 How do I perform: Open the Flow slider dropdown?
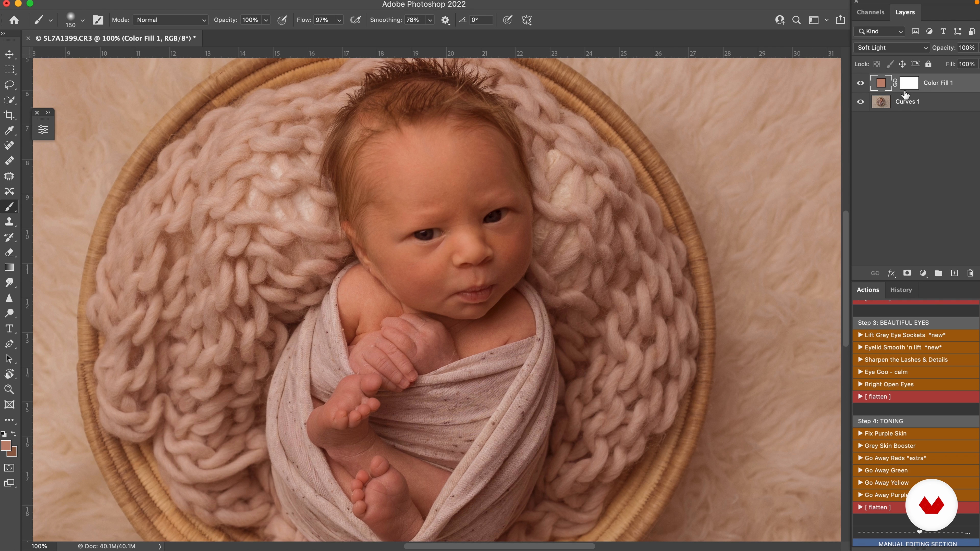point(339,20)
